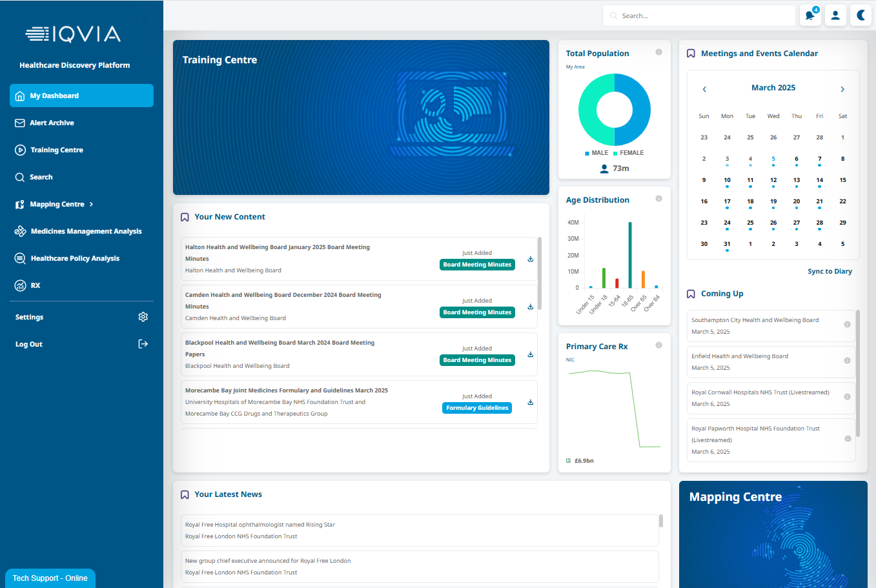Viewport: 876px width, 588px height.
Task: Click the tall 18-65 age bar
Action: [630, 255]
